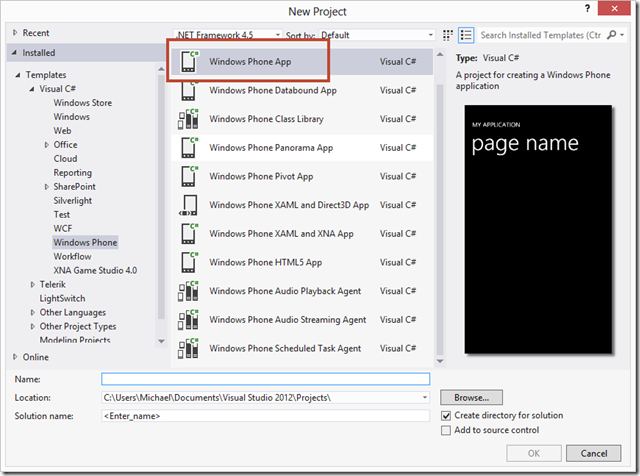Click the search magnifier icon
640x476 pixels.
tap(611, 35)
